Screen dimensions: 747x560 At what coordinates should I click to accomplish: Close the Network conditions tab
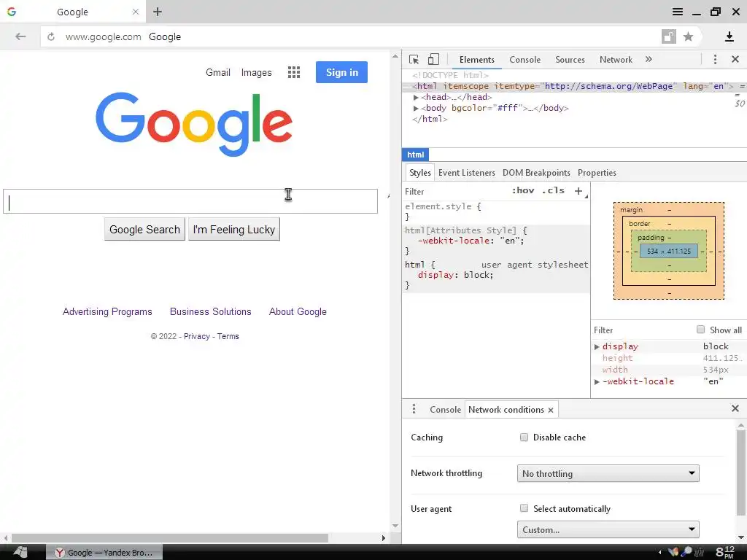click(x=551, y=410)
